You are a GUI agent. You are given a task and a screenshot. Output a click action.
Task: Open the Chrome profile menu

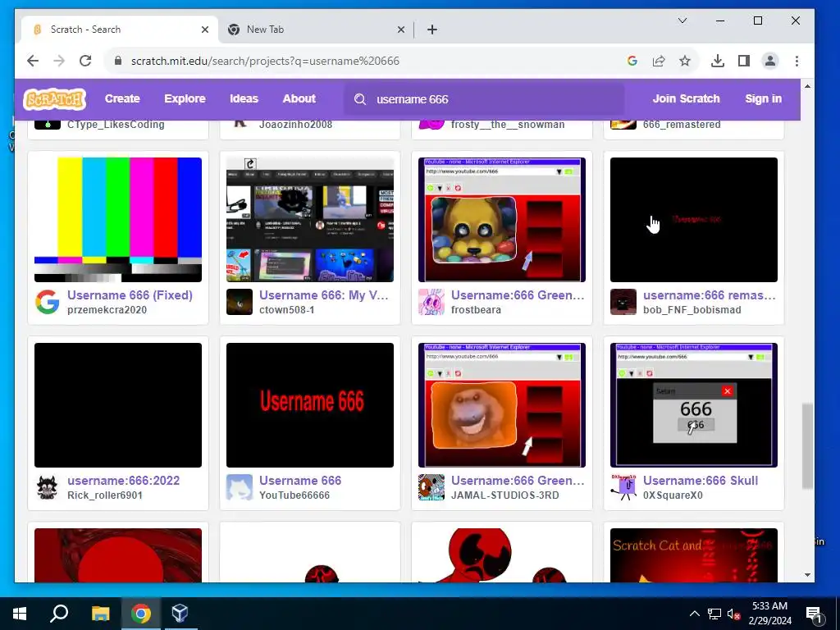point(769,61)
